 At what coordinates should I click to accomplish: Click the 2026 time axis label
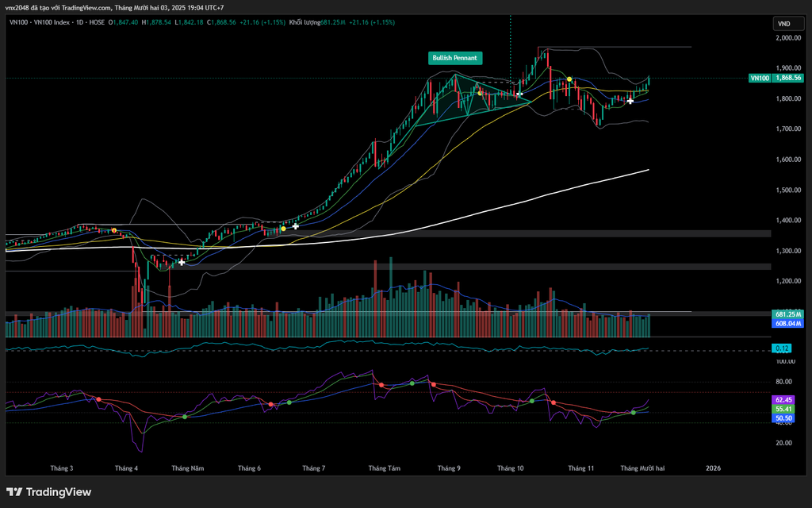713,468
